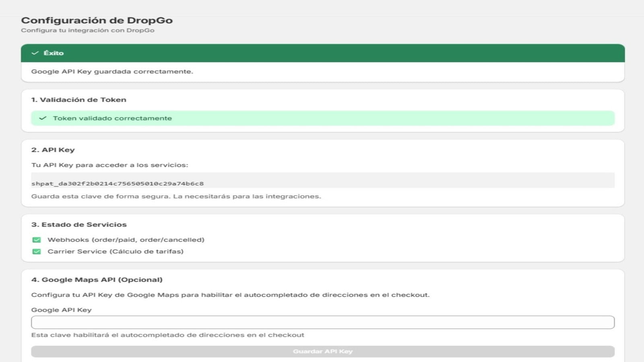Screen dimensions: 644x362
Task: Click the checkmark icon beside Éxito
Action: [x=35, y=53]
